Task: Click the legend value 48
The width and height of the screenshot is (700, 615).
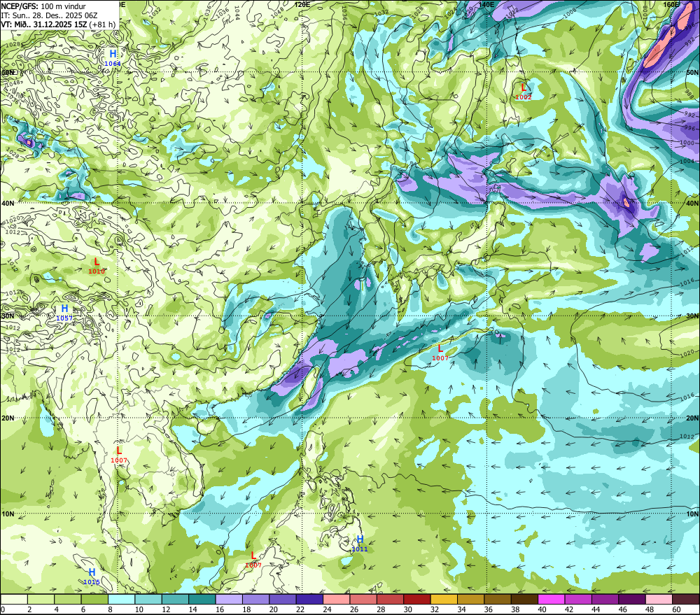Action: pos(650,609)
